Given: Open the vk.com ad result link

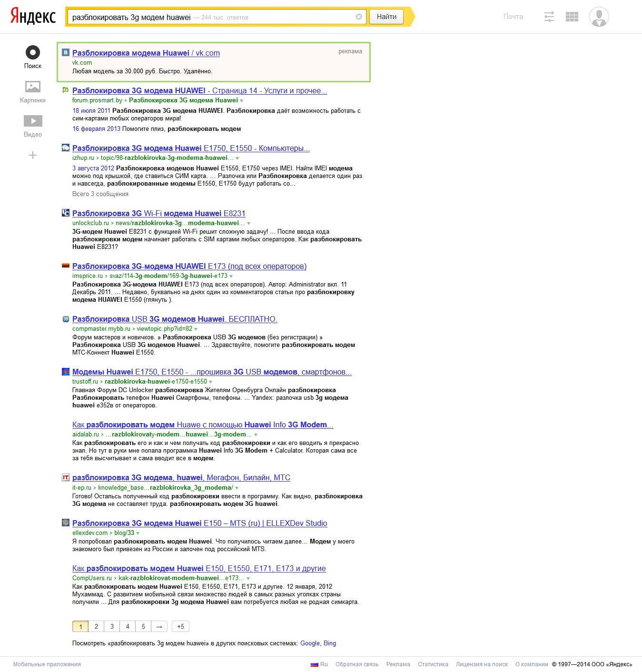Looking at the screenshot, I should pyautogui.click(x=146, y=53).
